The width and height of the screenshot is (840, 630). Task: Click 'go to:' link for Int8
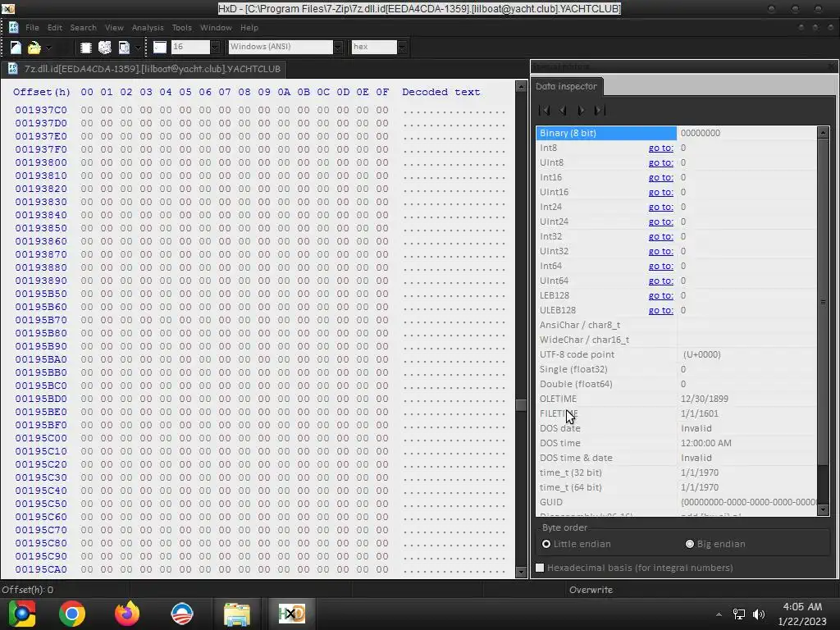click(660, 148)
